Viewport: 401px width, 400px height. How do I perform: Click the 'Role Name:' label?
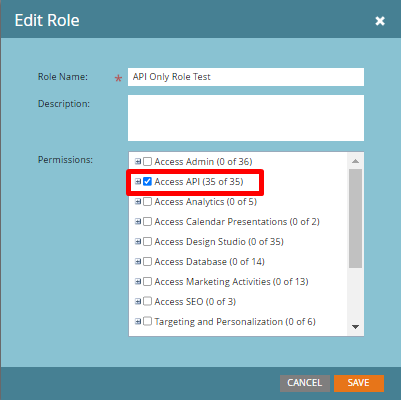[x=63, y=77]
